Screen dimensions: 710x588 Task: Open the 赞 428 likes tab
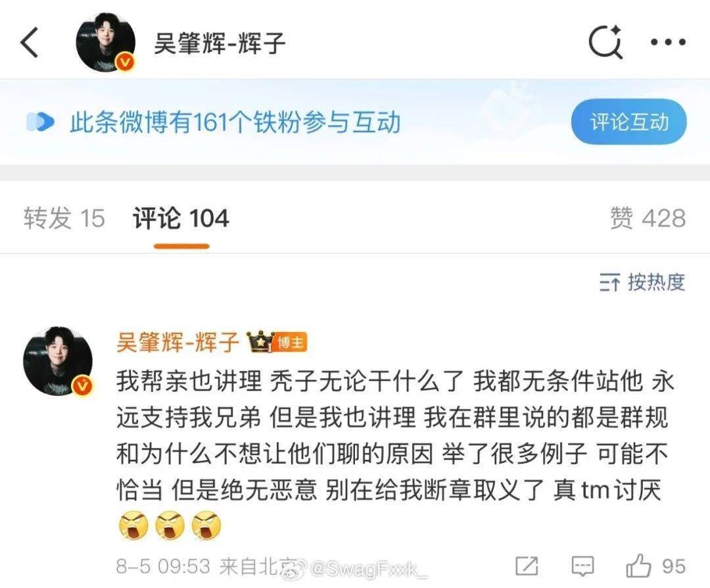coord(648,218)
